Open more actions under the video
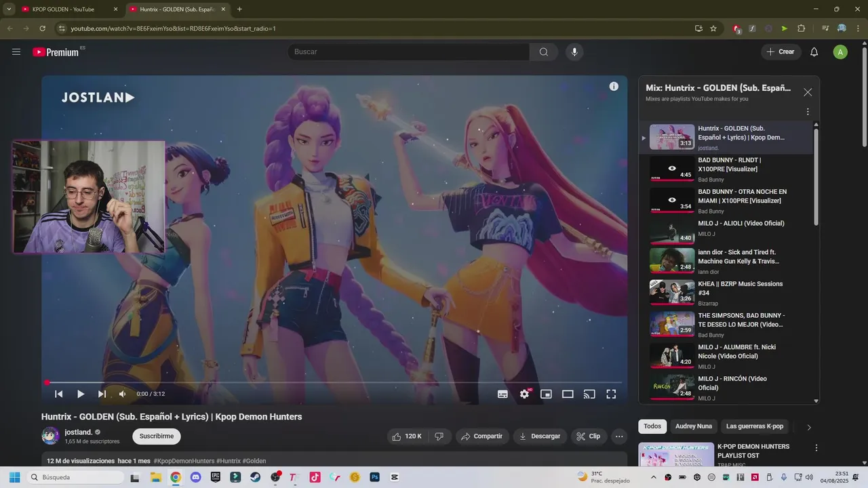This screenshot has width=868, height=488. 619,436
